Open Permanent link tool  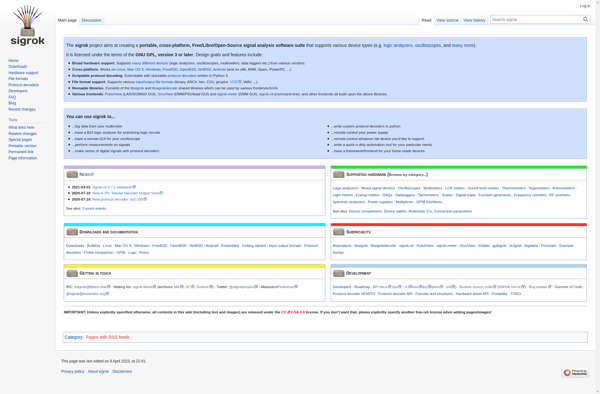(x=21, y=152)
